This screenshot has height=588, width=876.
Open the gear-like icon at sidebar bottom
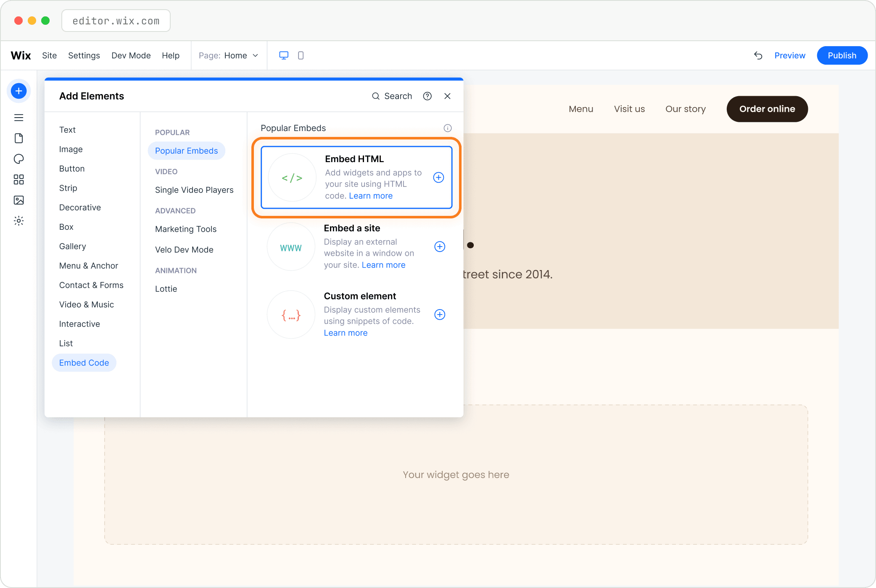18,220
